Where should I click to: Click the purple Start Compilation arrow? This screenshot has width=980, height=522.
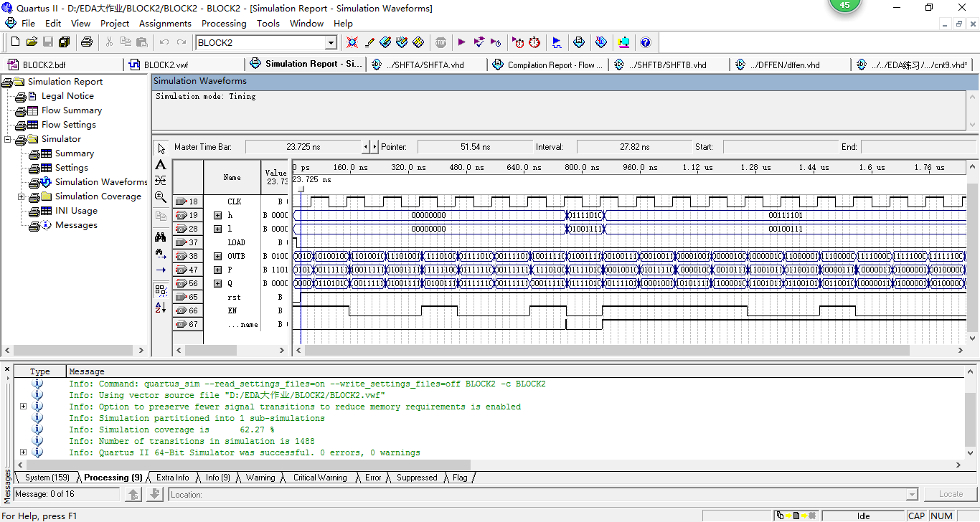(x=461, y=42)
